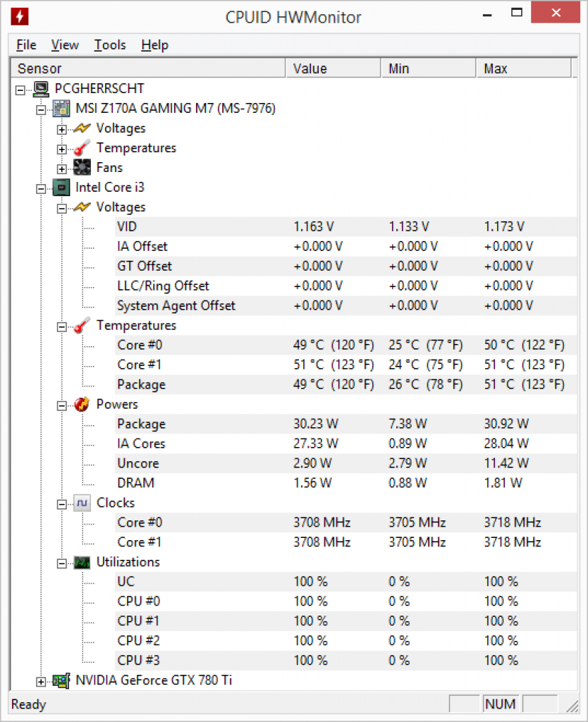Click the Clocks waveform icon
Screen dimensions: 588x722
tap(82, 503)
